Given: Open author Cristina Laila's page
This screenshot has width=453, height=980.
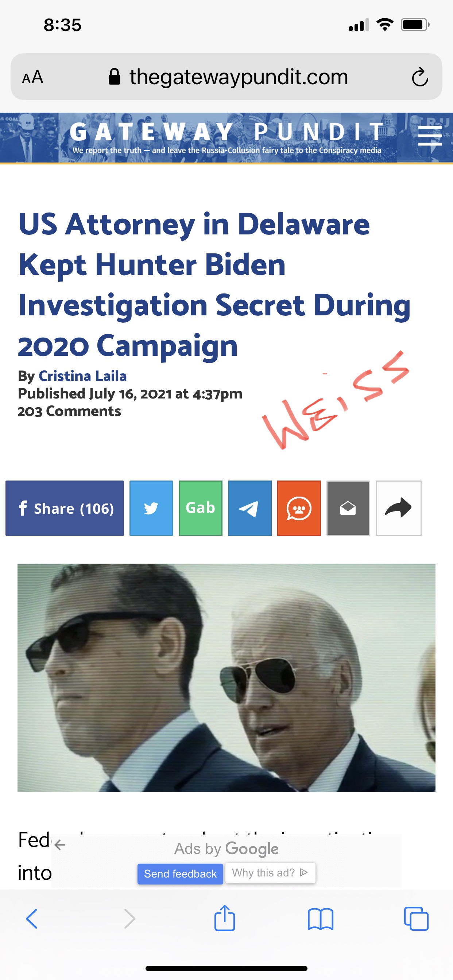Looking at the screenshot, I should (82, 376).
